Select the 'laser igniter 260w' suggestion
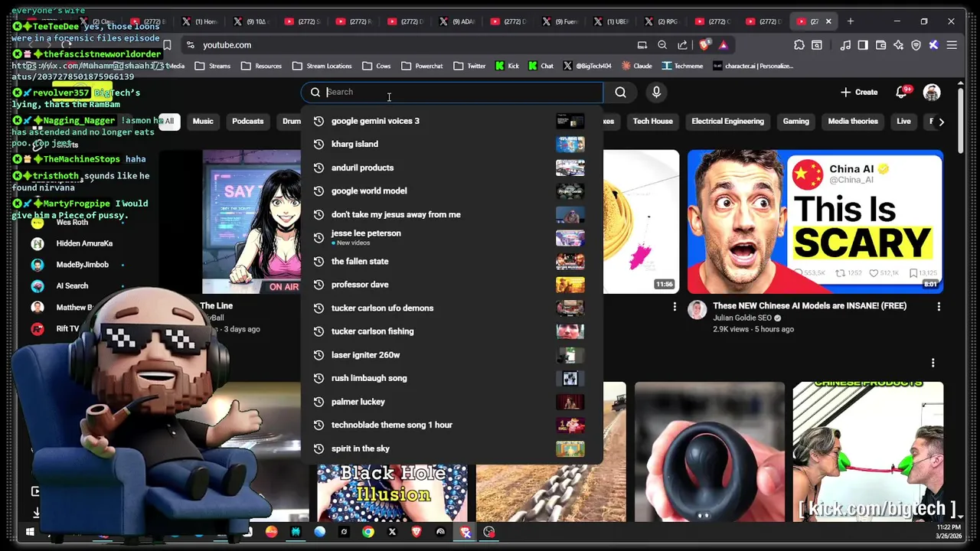The height and width of the screenshot is (551, 980). 452,355
